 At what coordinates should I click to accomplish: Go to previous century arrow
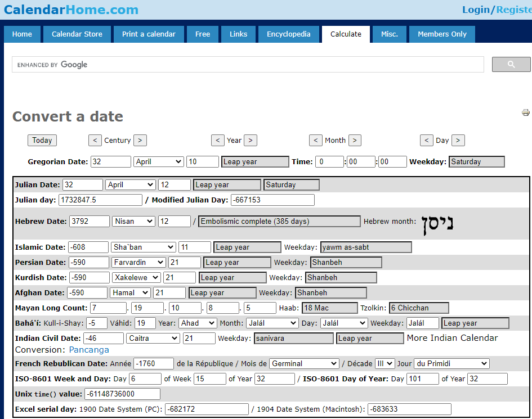[x=95, y=141]
